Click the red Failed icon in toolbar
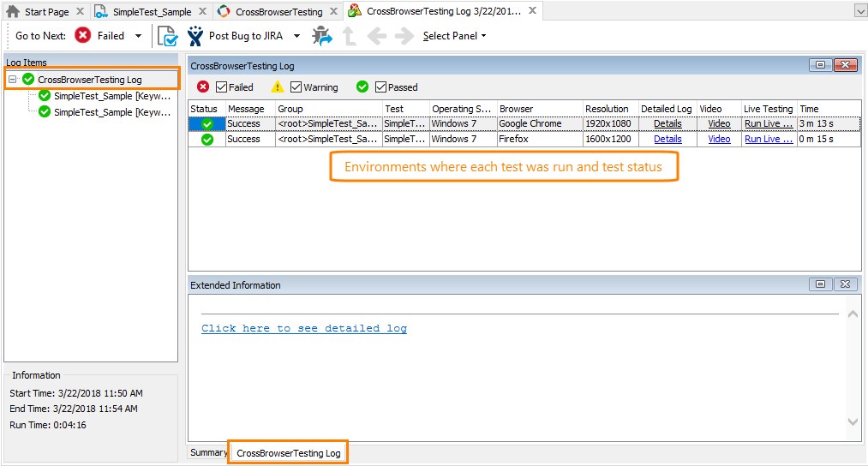The height and width of the screenshot is (466, 868). coord(82,35)
